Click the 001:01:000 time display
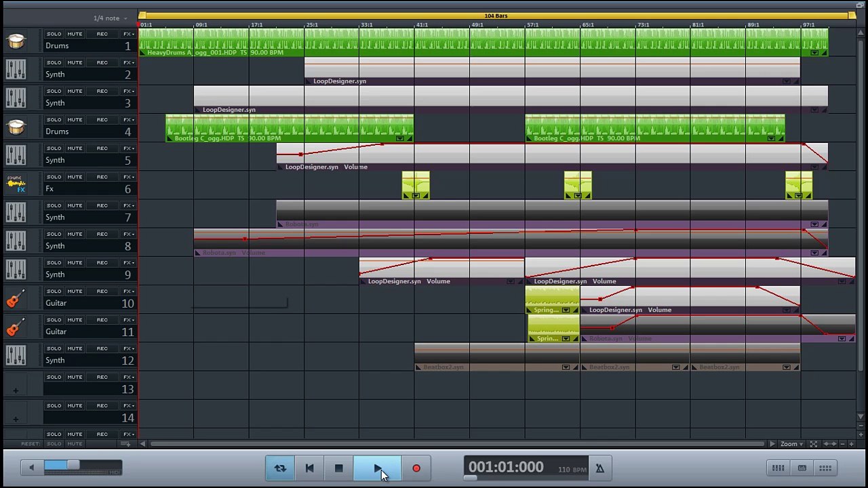 point(506,467)
